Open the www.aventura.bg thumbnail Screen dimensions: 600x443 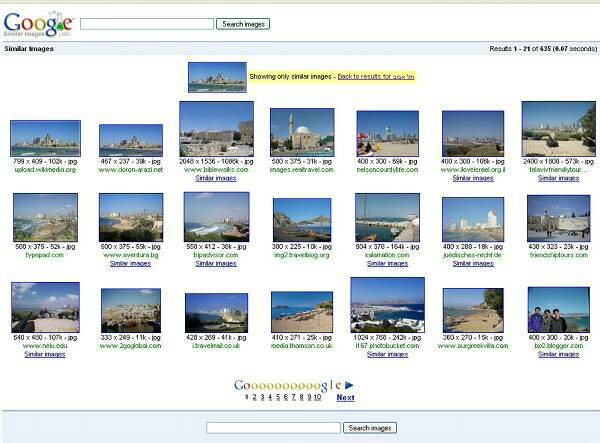tap(131, 217)
